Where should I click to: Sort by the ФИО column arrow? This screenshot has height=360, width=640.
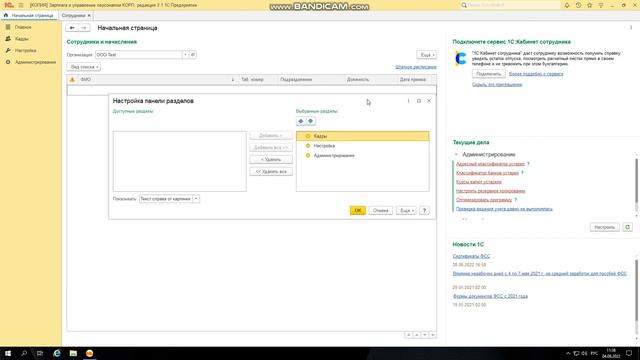coord(233,80)
